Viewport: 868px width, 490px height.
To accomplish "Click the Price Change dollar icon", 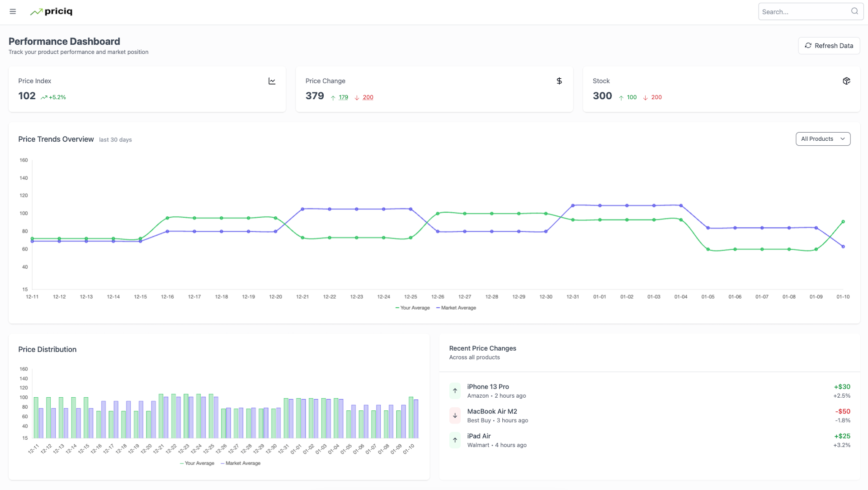I will 559,81.
